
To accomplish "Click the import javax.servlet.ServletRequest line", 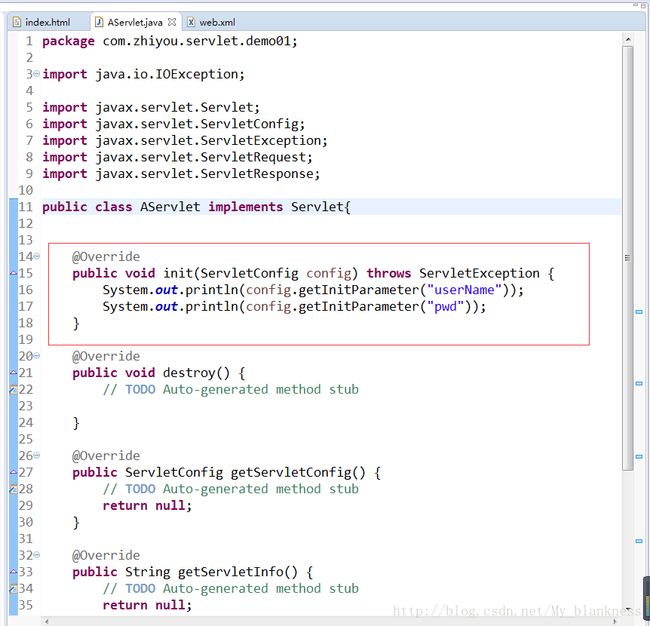I will click(177, 157).
